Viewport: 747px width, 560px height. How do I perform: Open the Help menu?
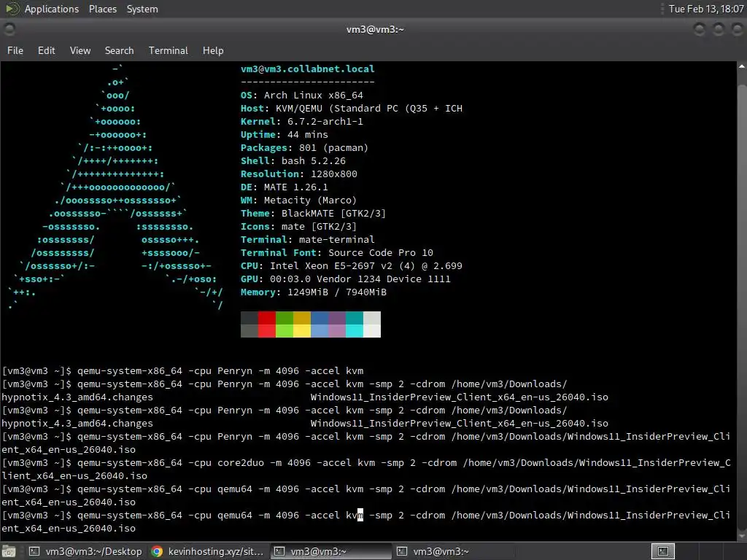click(x=213, y=50)
